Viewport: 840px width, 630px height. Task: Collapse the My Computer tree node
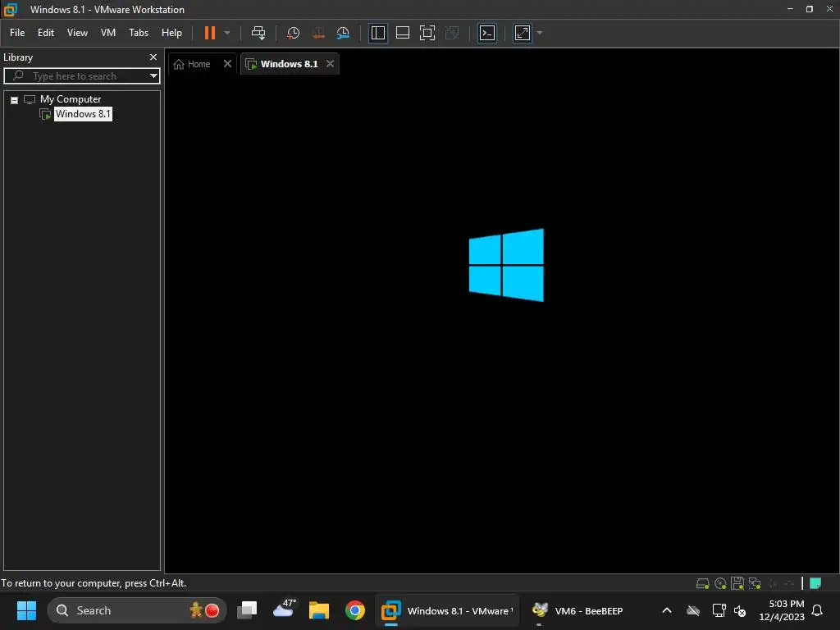[15, 100]
